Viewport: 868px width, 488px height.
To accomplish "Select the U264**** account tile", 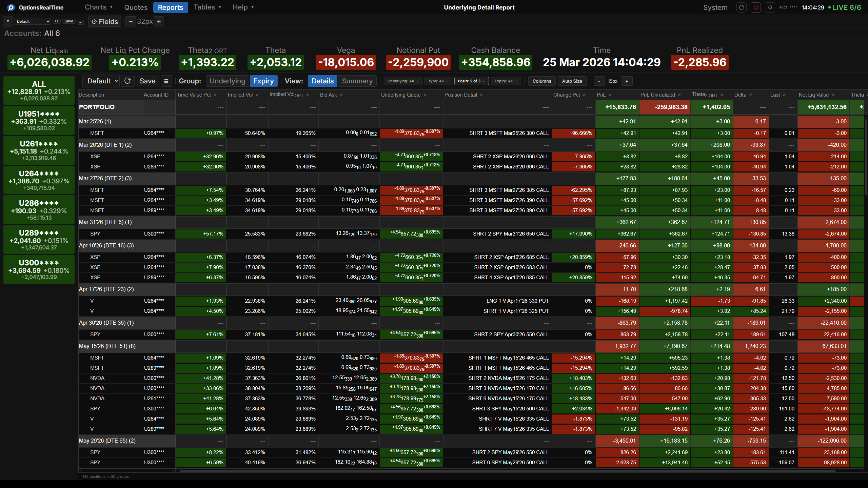I will pyautogui.click(x=39, y=180).
